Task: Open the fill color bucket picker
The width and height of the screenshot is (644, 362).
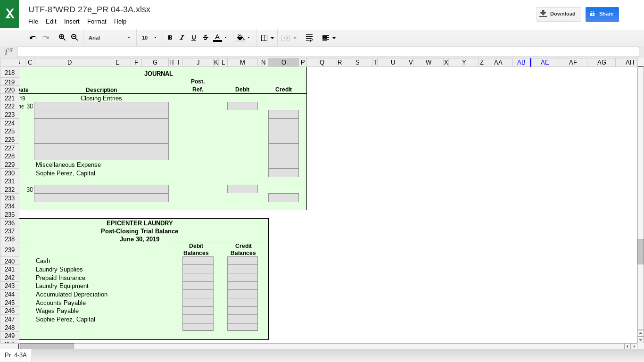Action: 243,38
